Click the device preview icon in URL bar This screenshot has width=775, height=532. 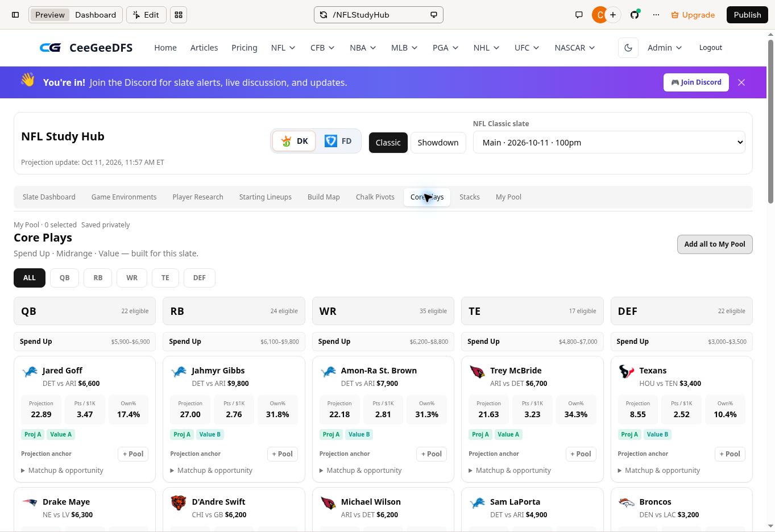pos(434,15)
